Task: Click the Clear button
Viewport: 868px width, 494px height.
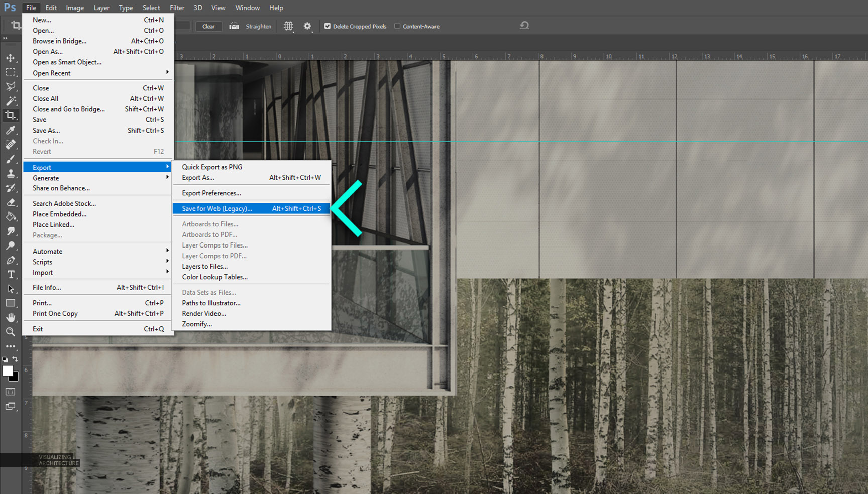Action: 208,26
